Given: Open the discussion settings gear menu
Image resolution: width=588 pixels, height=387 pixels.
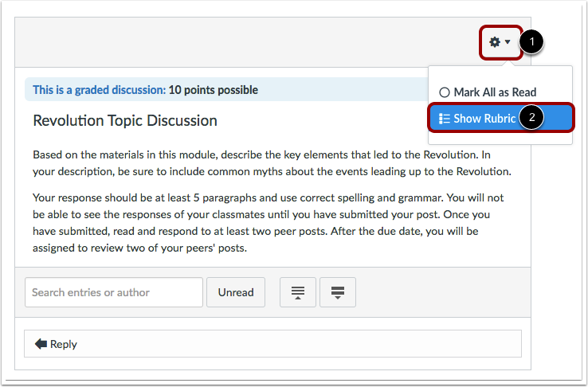Looking at the screenshot, I should (x=500, y=42).
